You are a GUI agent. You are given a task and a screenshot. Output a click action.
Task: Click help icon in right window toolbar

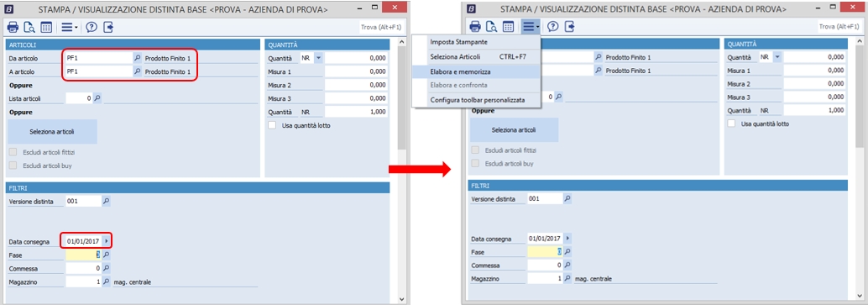pos(553,26)
